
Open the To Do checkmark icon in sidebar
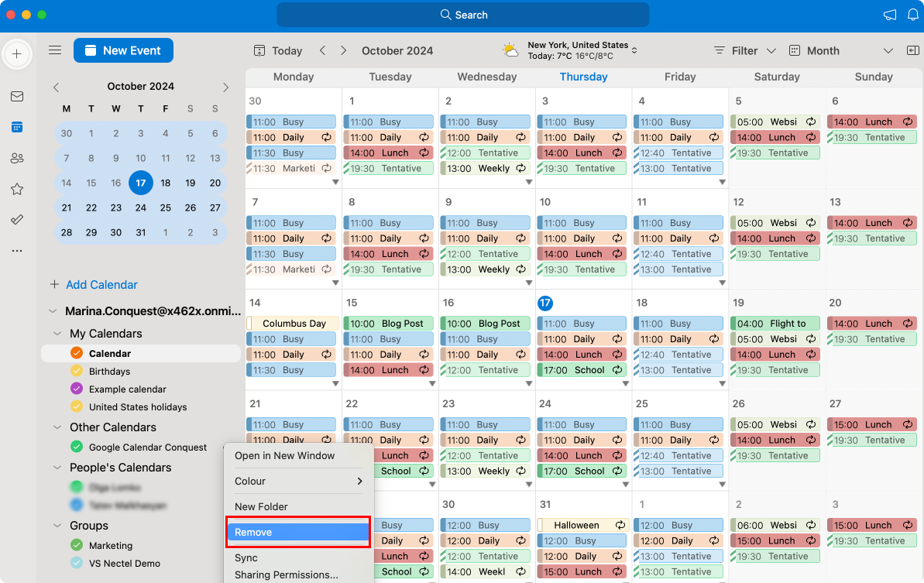[x=17, y=220]
